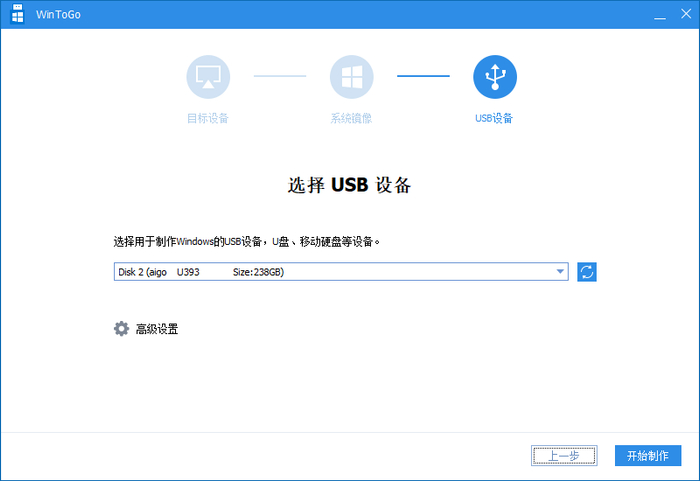
Task: Click the 系统镜像 step label
Action: (351, 118)
